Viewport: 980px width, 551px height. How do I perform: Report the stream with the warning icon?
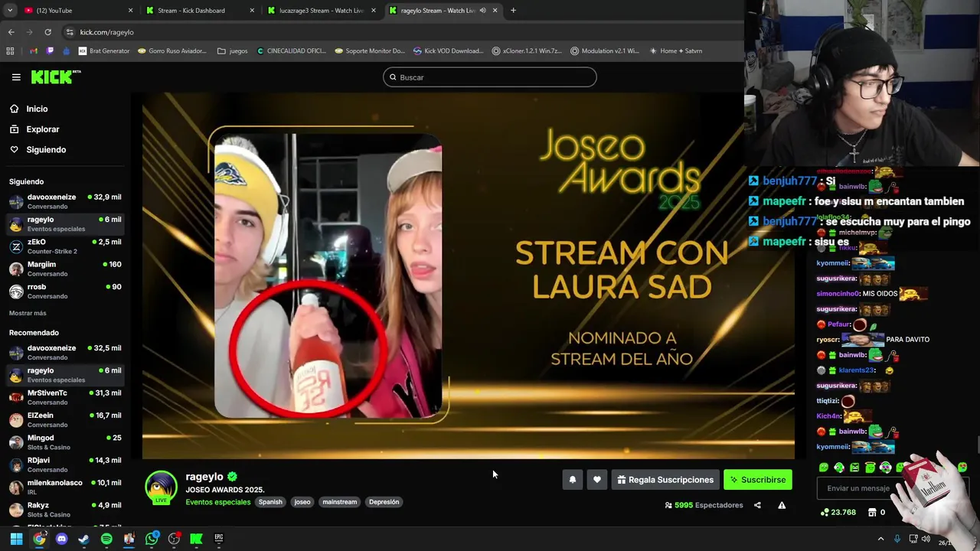click(782, 505)
